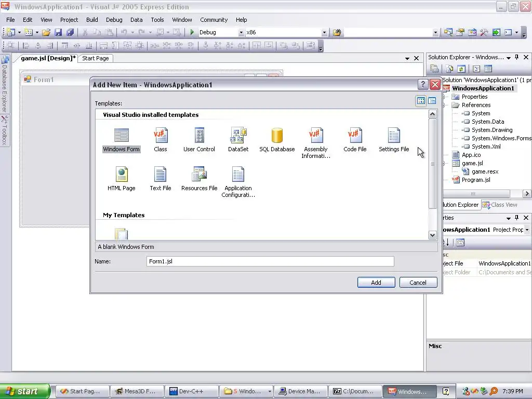Open the active files list dropdown
Screen dimensions: 532x399
tap(407, 59)
